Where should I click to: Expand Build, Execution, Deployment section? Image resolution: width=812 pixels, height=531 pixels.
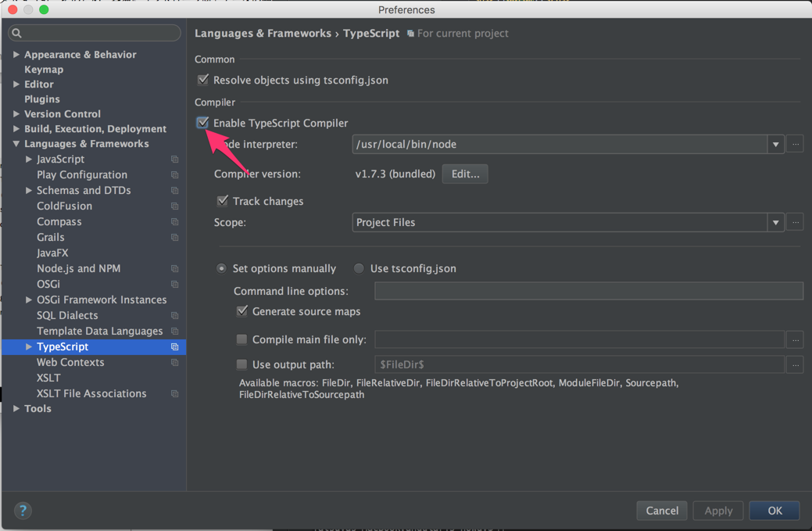pos(16,128)
